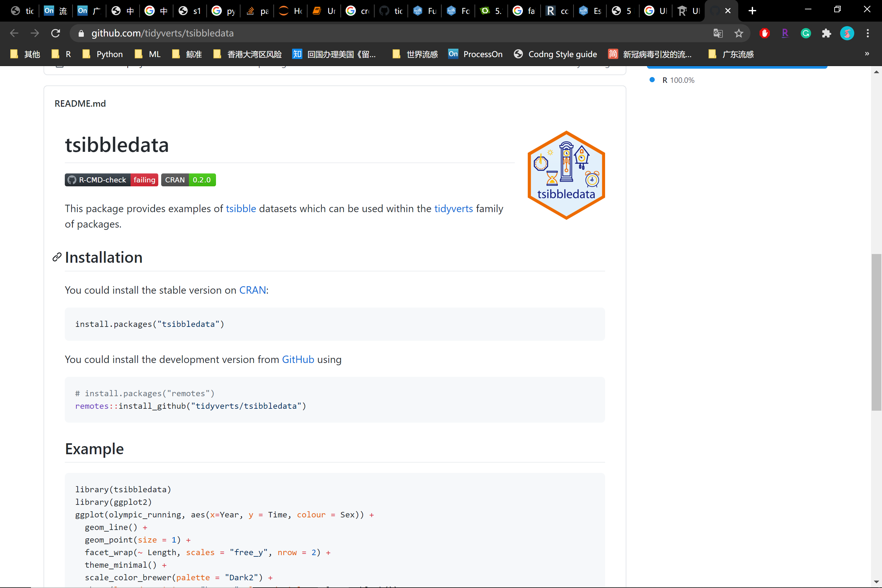The height and width of the screenshot is (588, 882).
Task: Click the vertical scrollbar thumb
Action: [876, 332]
